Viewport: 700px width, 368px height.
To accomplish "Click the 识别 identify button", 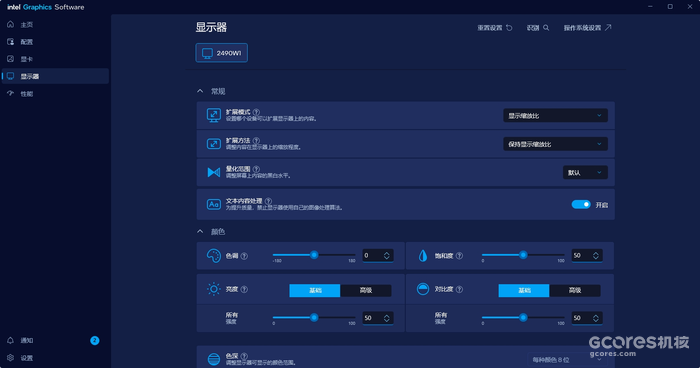I will (538, 28).
